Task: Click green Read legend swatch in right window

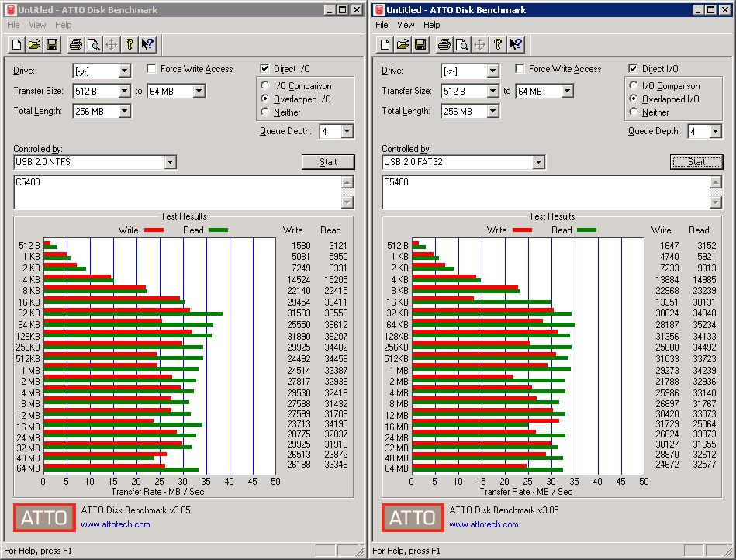Action: [x=587, y=230]
